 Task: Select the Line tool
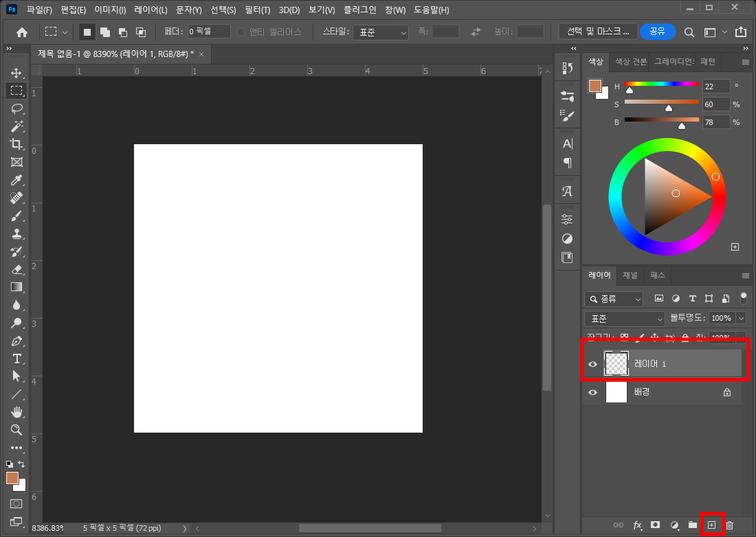[16, 394]
